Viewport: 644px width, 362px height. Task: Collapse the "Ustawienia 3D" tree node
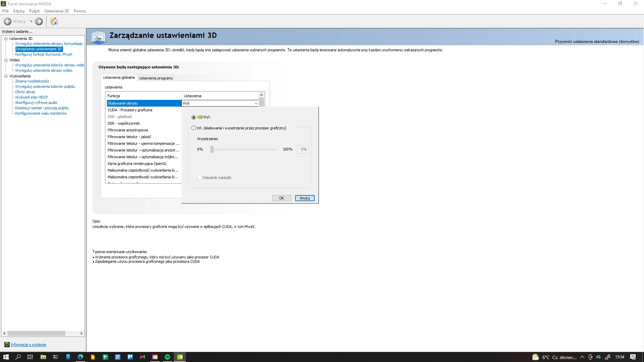coord(6,39)
